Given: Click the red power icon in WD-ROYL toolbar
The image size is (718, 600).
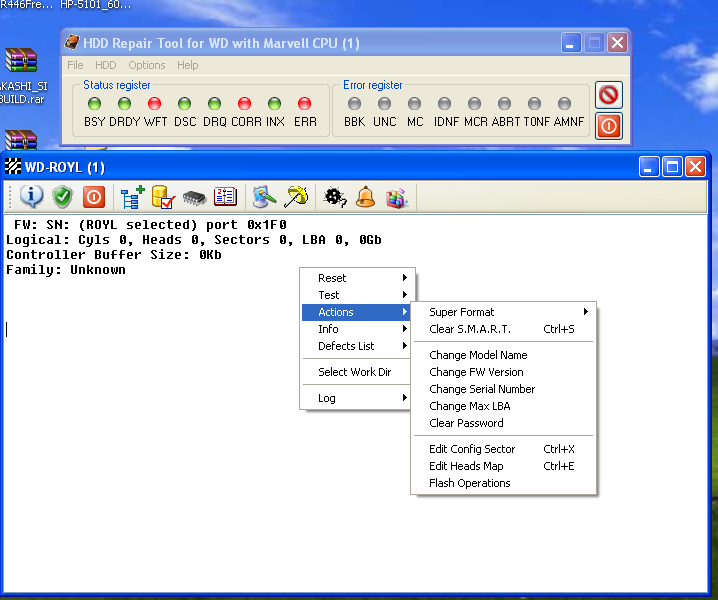Looking at the screenshot, I should point(94,197).
